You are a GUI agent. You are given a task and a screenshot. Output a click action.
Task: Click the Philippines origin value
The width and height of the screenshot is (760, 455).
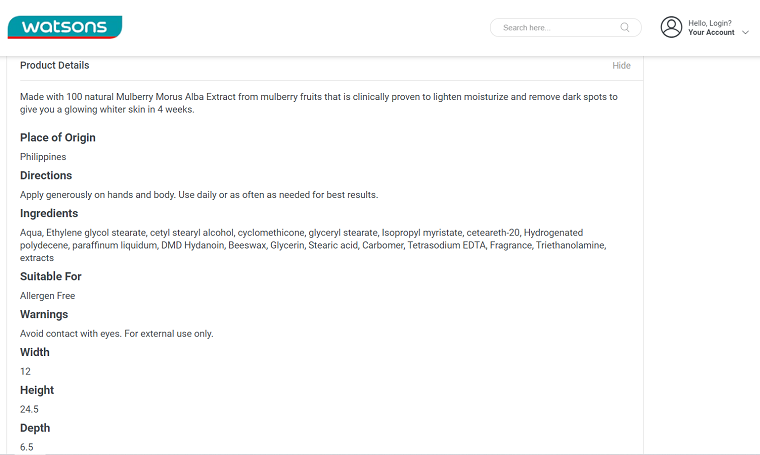pyautogui.click(x=43, y=157)
